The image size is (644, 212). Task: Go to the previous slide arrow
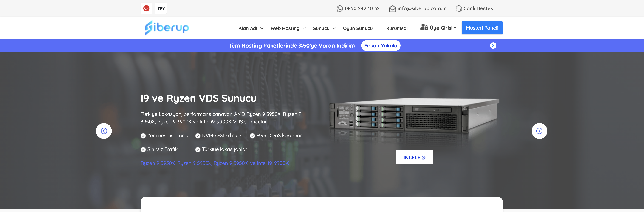coord(104,131)
